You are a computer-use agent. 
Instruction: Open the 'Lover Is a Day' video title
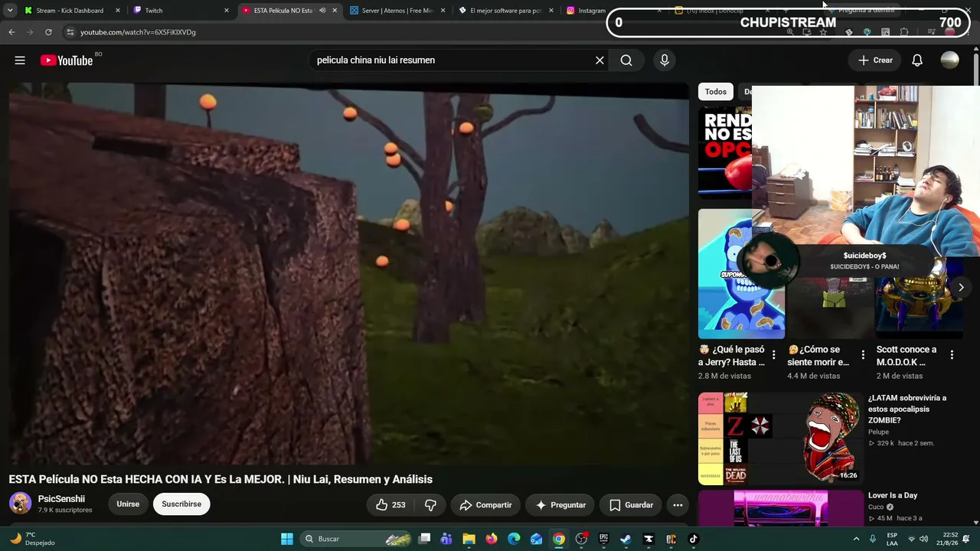[893, 495]
